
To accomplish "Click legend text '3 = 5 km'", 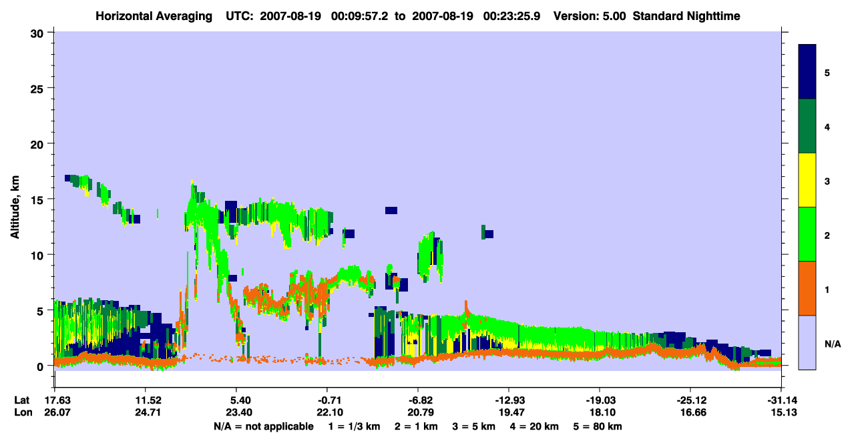I will 473,426.
